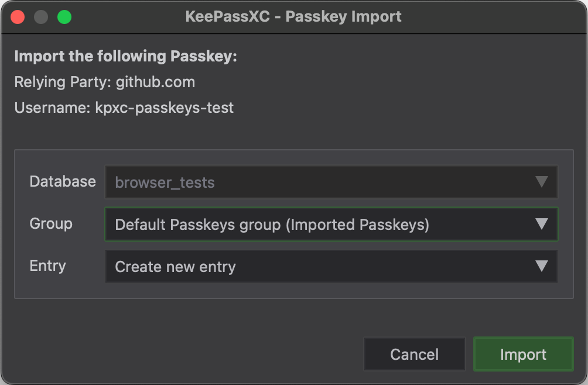Click the gray minimize window button

[41, 17]
